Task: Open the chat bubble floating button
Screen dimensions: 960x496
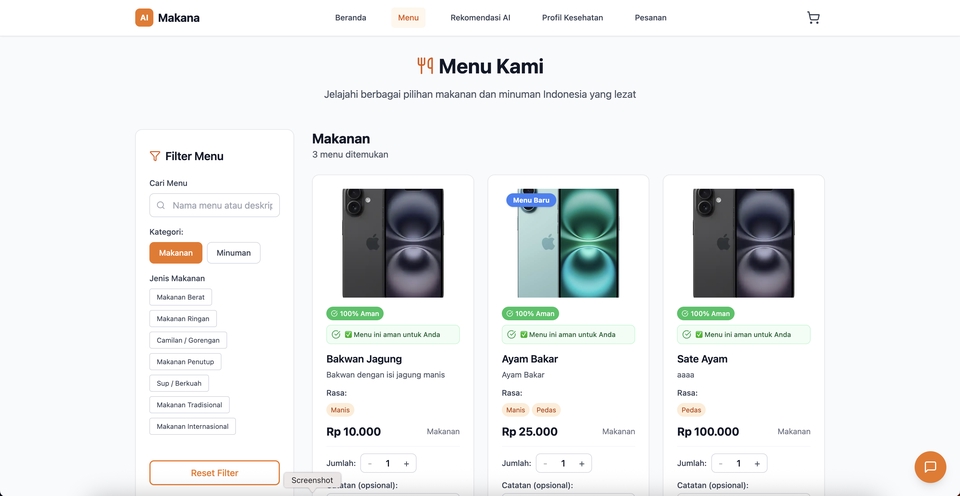Action: coord(930,467)
